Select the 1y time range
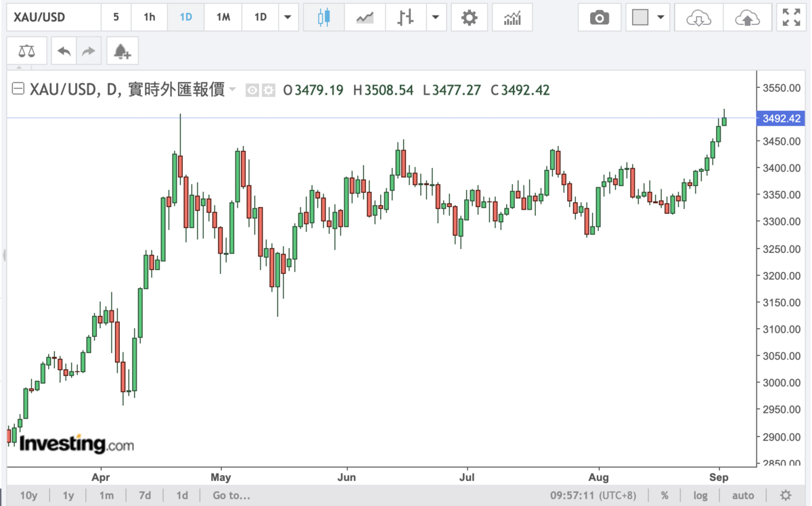Viewport: 812px width, 506px height. [68, 495]
